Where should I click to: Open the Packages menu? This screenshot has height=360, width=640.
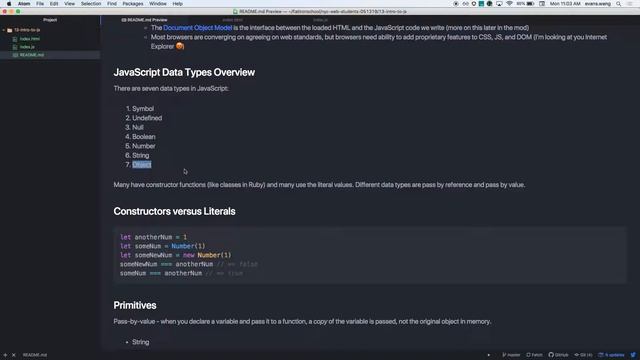pos(133,4)
